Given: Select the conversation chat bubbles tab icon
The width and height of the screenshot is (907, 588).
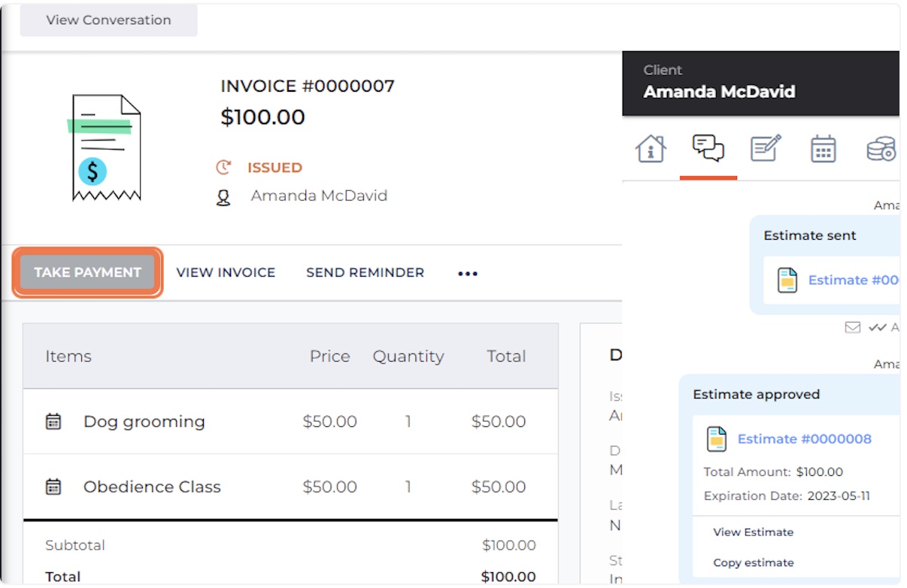Looking at the screenshot, I should click(x=708, y=148).
